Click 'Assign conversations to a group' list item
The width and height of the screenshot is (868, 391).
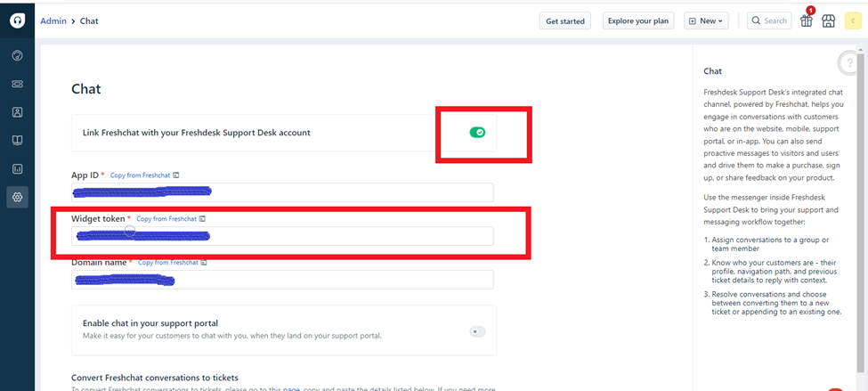point(770,244)
